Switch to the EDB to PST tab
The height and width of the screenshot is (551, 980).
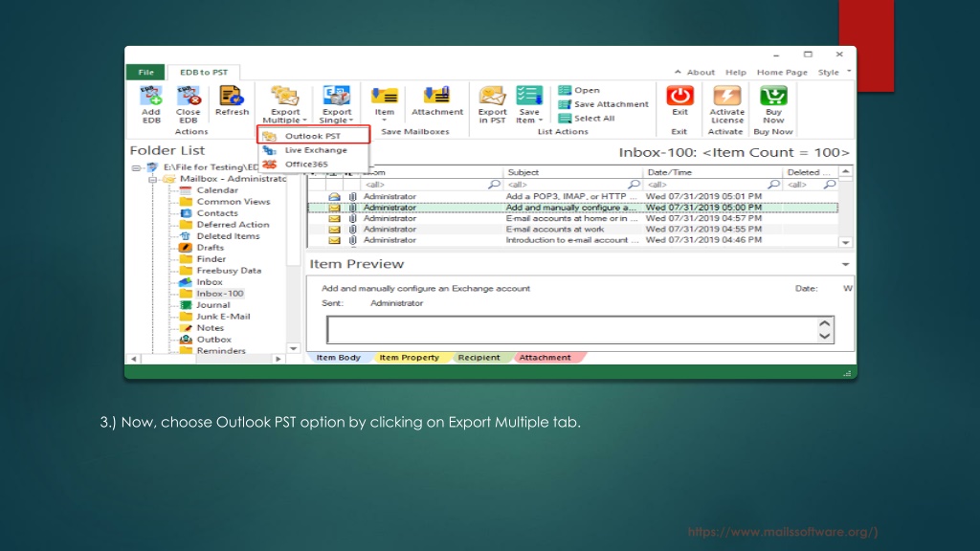(x=204, y=72)
